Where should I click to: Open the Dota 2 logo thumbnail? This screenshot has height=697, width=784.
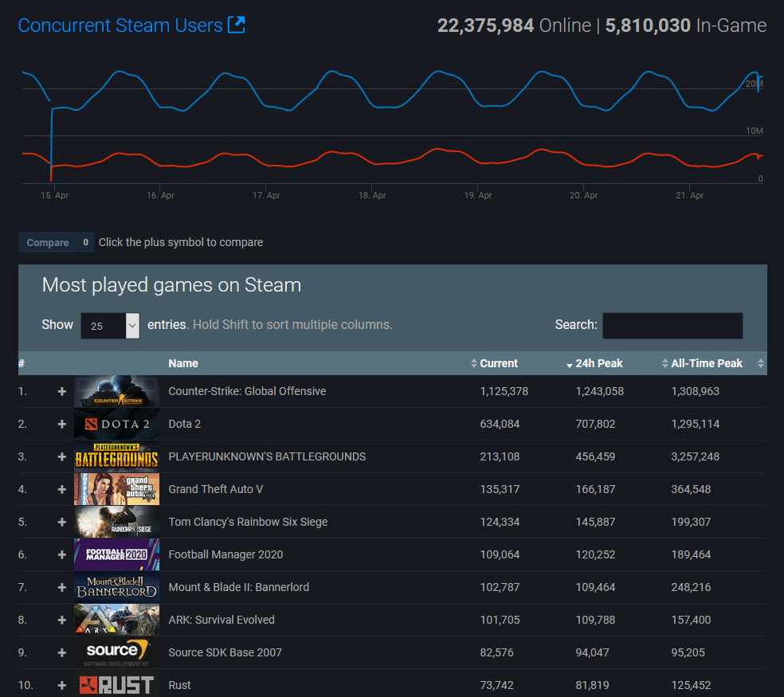tap(116, 424)
